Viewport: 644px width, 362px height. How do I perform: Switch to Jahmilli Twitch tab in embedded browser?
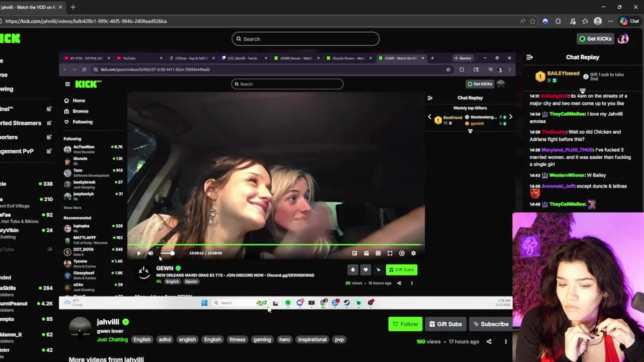click(244, 58)
